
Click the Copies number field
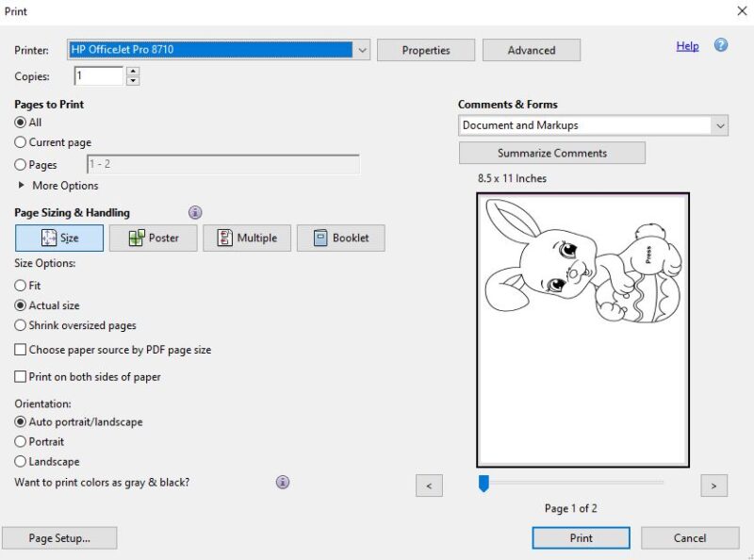[x=99, y=75]
